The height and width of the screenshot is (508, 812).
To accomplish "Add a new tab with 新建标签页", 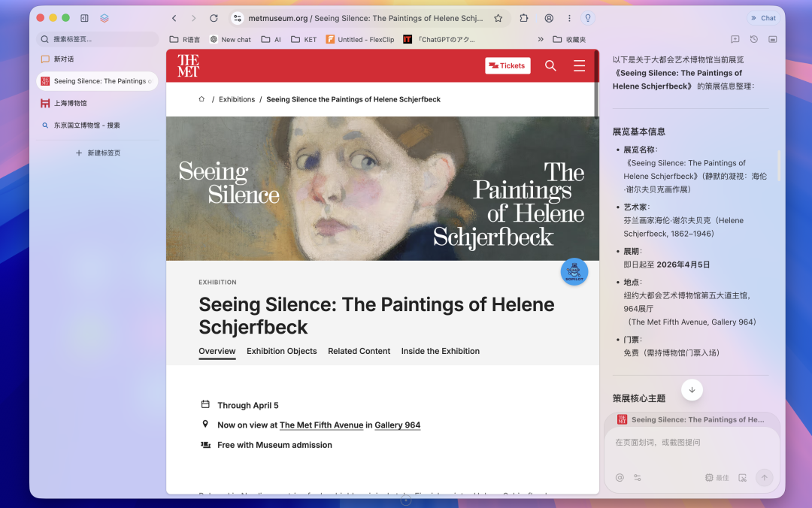I will tap(98, 153).
